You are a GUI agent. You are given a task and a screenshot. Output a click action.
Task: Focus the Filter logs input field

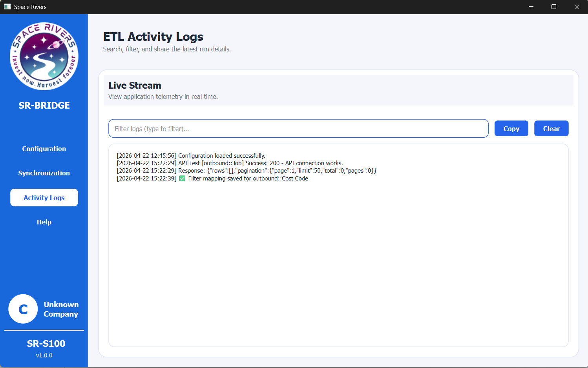[298, 129]
